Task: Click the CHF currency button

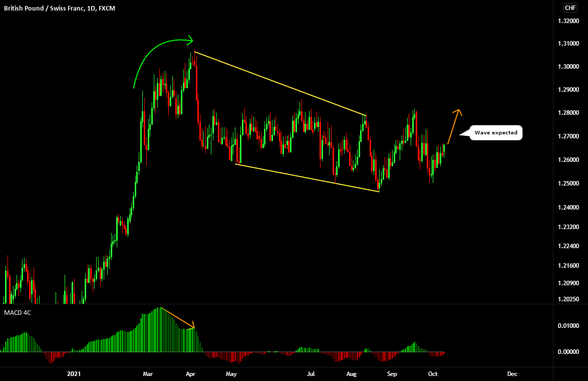Action: coord(570,8)
